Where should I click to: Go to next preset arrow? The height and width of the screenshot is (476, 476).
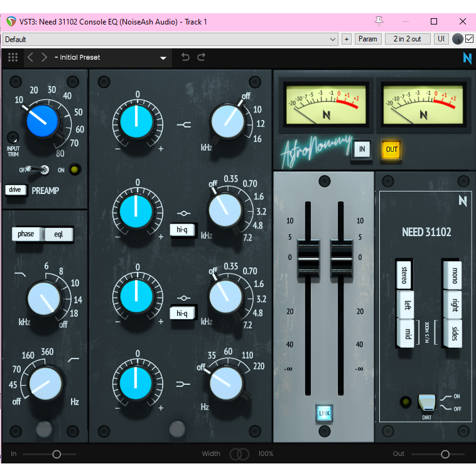click(45, 57)
